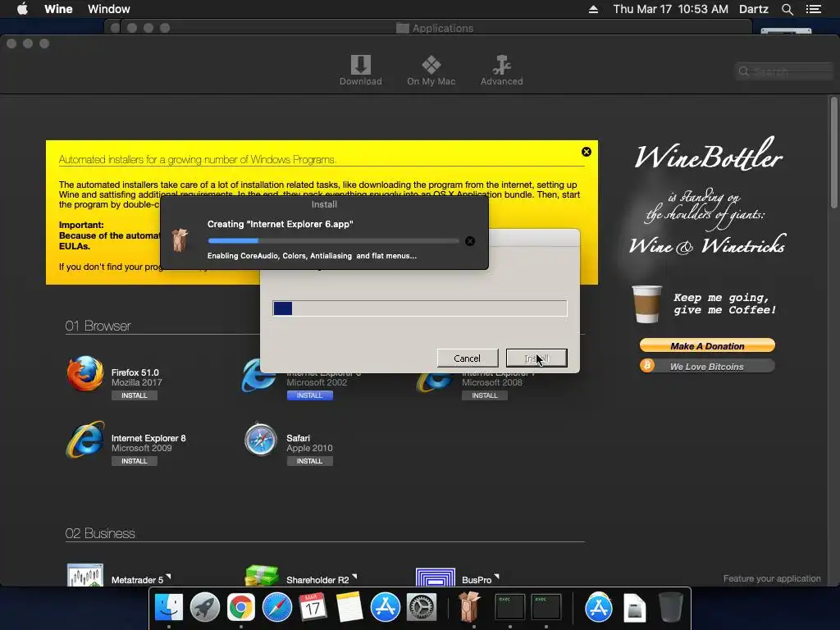Open the Download toolbar section
Viewport: 840px width, 630px height.
pos(361,71)
